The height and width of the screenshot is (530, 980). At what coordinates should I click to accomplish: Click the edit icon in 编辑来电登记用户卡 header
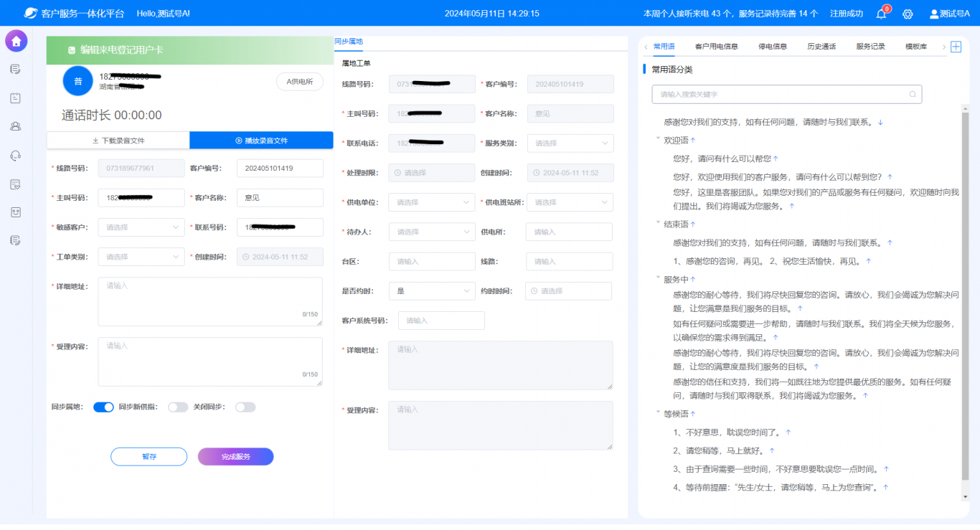(72, 50)
